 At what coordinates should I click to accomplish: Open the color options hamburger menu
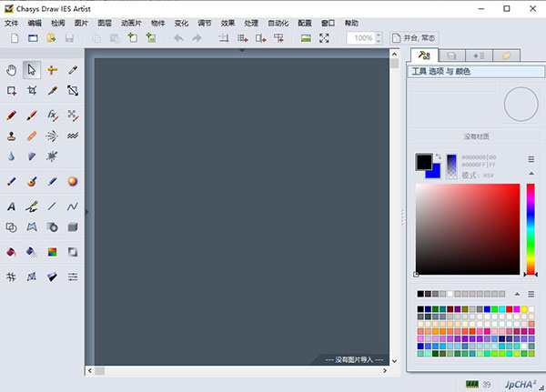click(531, 159)
